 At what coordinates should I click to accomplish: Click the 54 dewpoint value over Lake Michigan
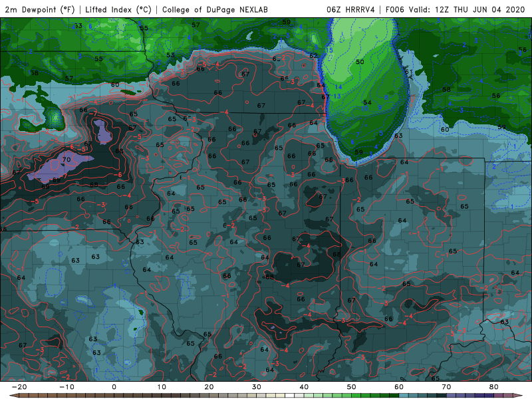368,102
